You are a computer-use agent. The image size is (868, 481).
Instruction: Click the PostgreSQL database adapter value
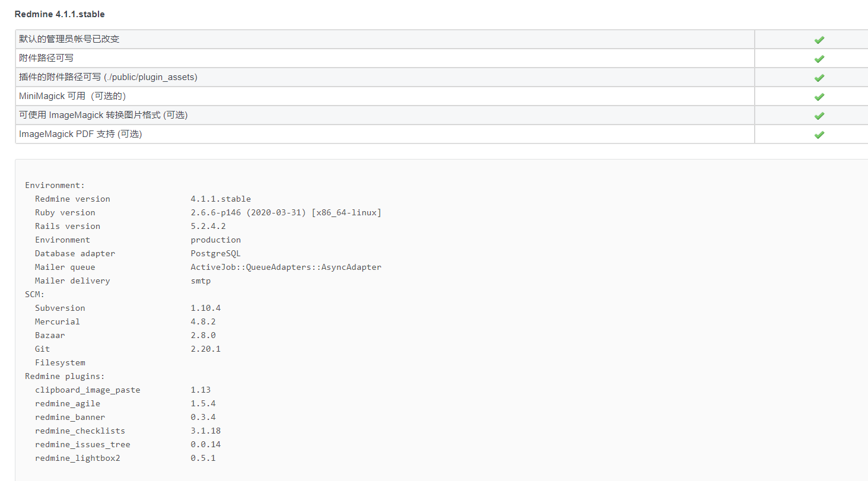215,253
